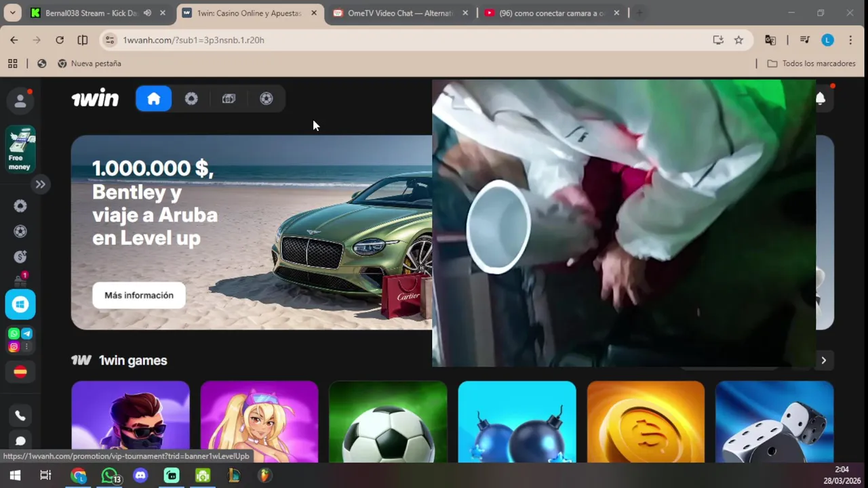Reload the current page
The height and width of the screenshot is (488, 868).
click(60, 40)
